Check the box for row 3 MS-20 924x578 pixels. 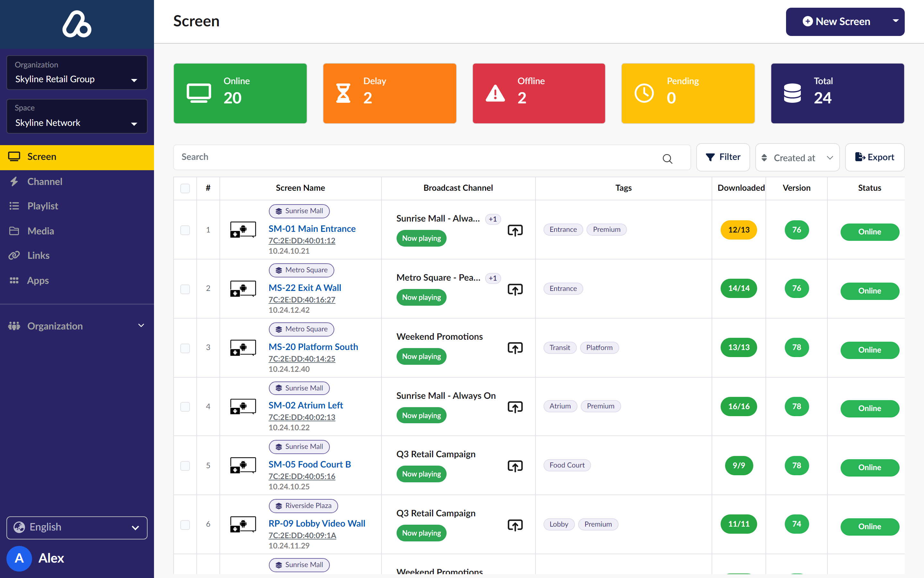tap(185, 348)
